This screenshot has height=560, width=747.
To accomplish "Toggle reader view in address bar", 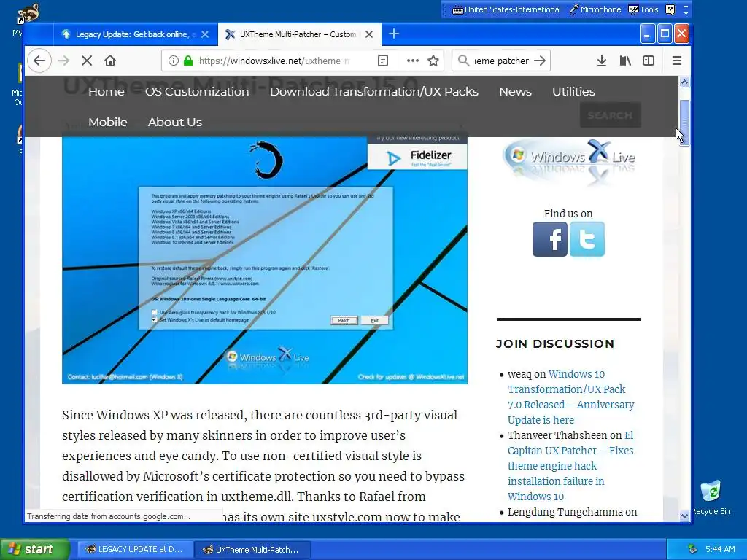I will point(383,61).
